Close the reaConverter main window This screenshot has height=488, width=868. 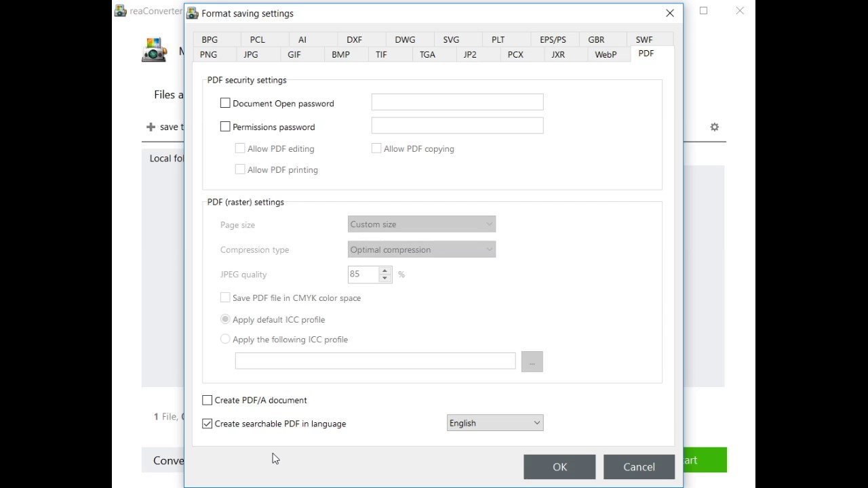[x=740, y=11]
